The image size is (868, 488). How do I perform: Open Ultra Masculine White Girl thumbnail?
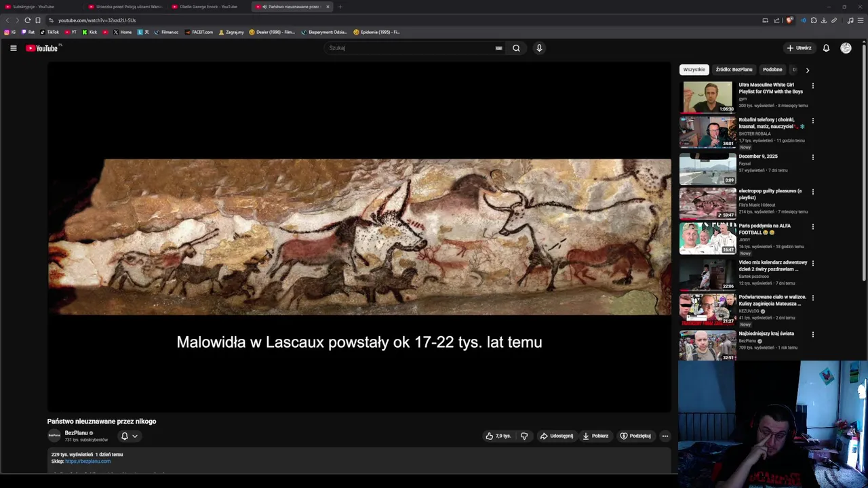(707, 97)
